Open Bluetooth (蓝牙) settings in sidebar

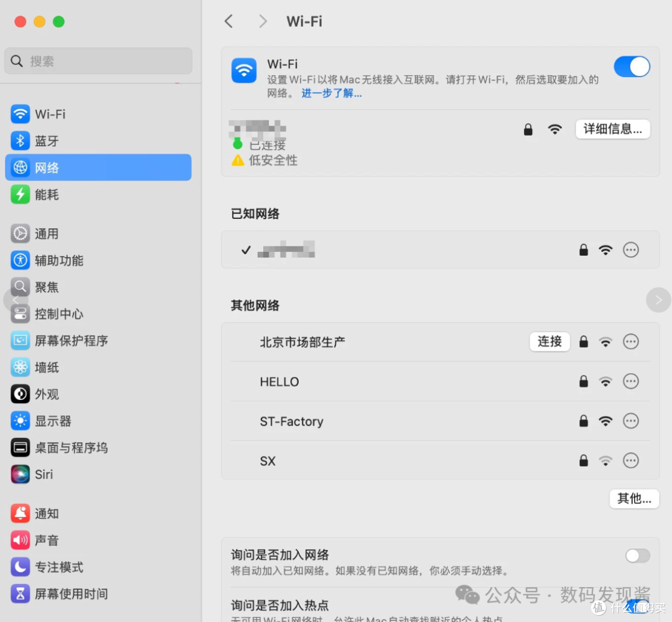[98, 141]
